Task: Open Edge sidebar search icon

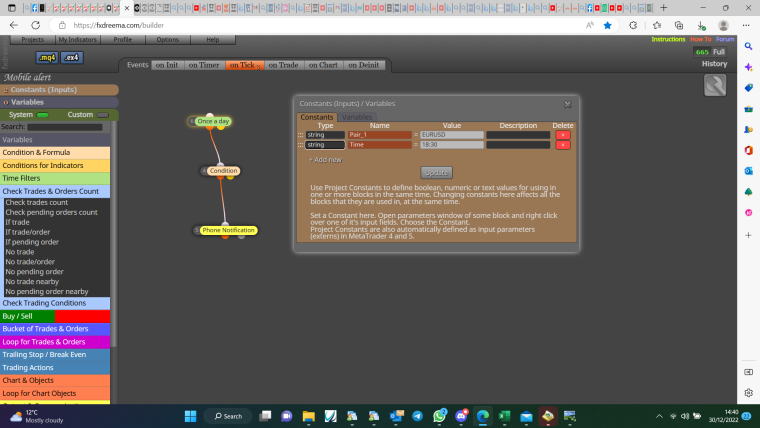Action: (748, 46)
